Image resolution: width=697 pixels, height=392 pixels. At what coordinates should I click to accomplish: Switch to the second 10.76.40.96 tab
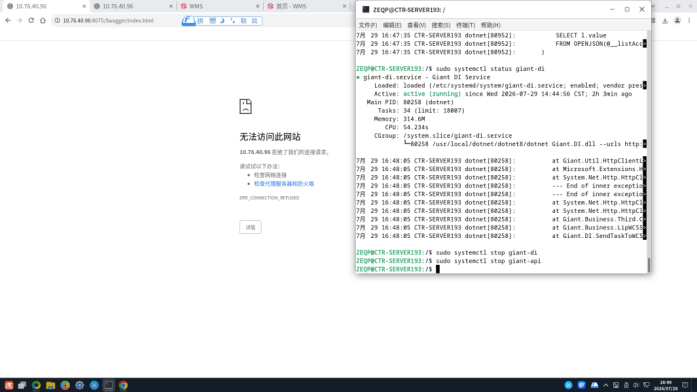pyautogui.click(x=132, y=6)
